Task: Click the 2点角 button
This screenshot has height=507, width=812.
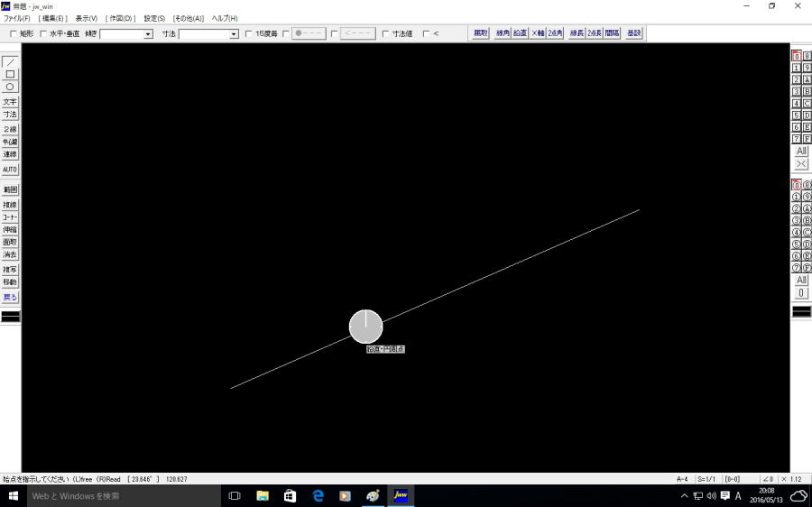Action: [x=555, y=33]
